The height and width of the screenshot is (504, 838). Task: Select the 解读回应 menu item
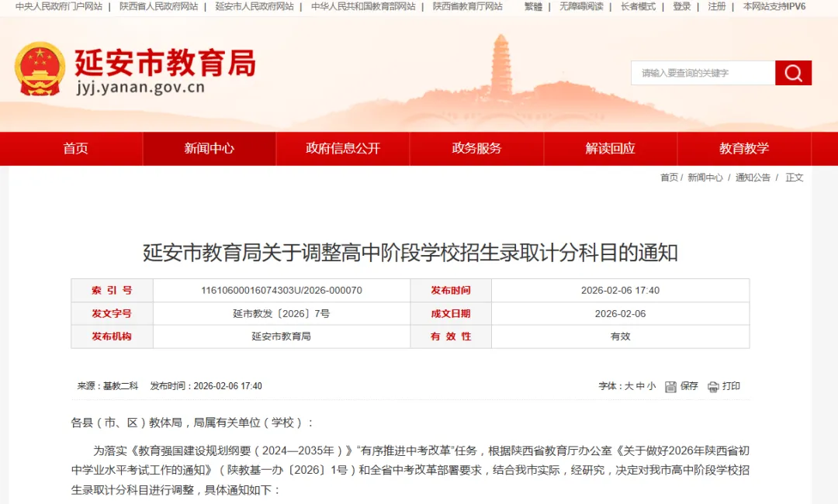click(x=611, y=148)
